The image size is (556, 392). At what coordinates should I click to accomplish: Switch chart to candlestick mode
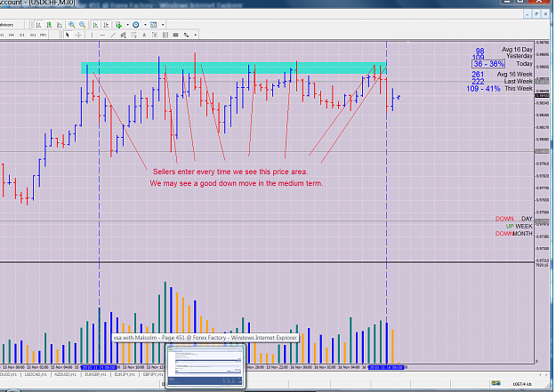pos(49,25)
